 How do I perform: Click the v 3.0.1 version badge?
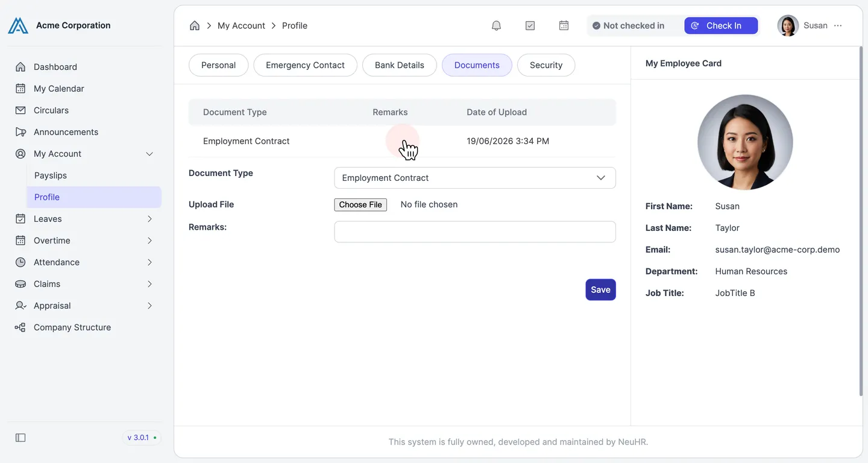[142, 438]
